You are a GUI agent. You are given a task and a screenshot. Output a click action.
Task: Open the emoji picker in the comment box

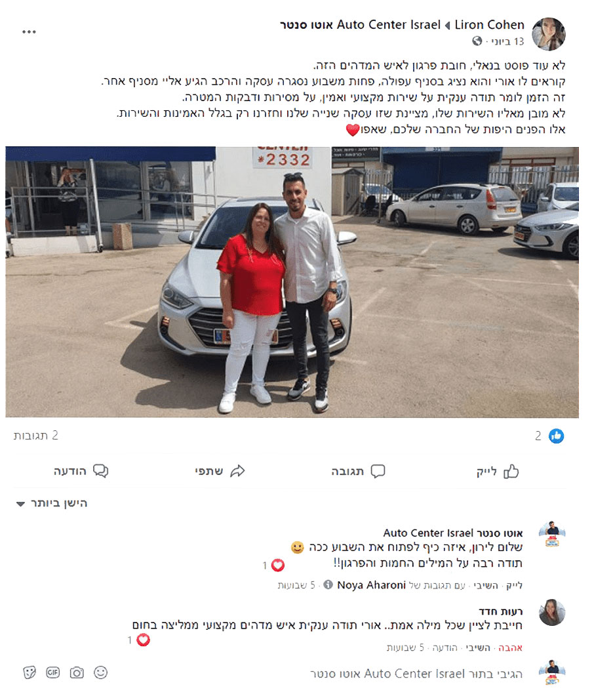pos(101,672)
